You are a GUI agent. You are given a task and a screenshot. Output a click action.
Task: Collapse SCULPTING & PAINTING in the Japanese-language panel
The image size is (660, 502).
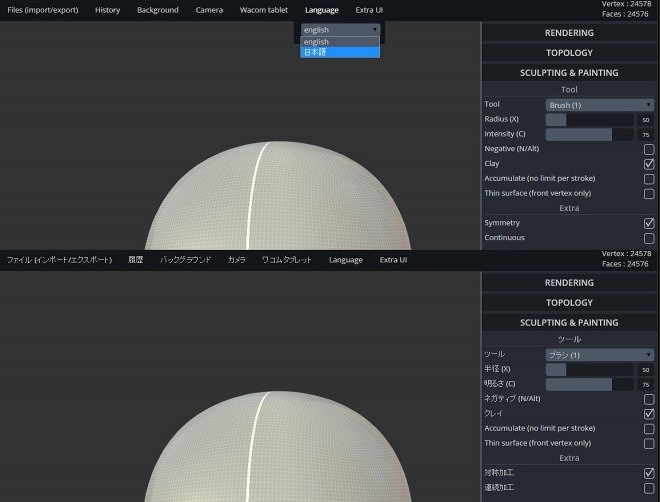pos(569,323)
